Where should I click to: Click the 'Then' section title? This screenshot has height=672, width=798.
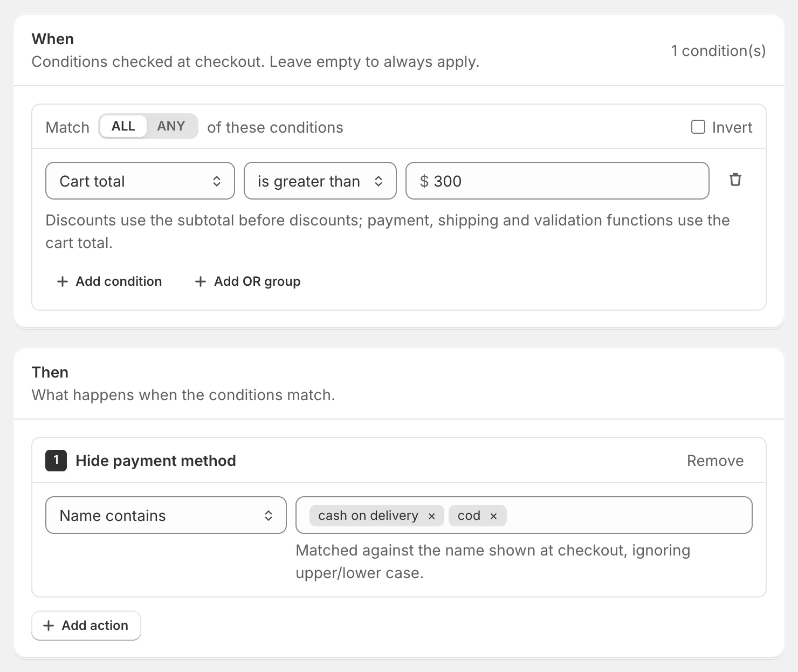click(x=50, y=372)
